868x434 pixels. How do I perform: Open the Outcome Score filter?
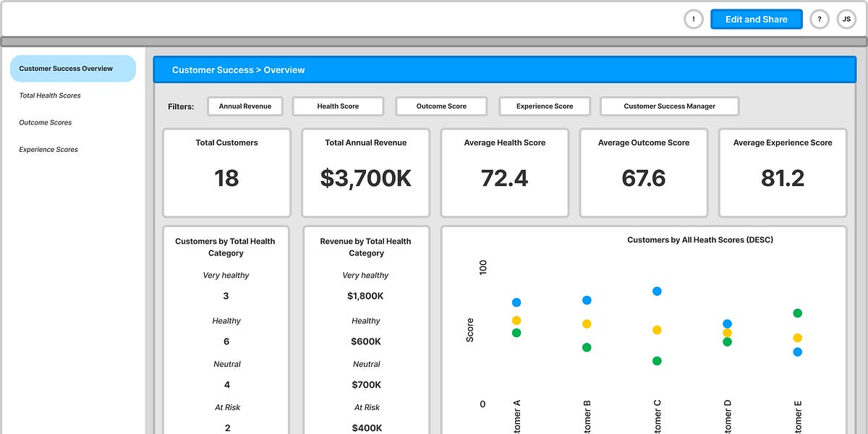(x=441, y=106)
